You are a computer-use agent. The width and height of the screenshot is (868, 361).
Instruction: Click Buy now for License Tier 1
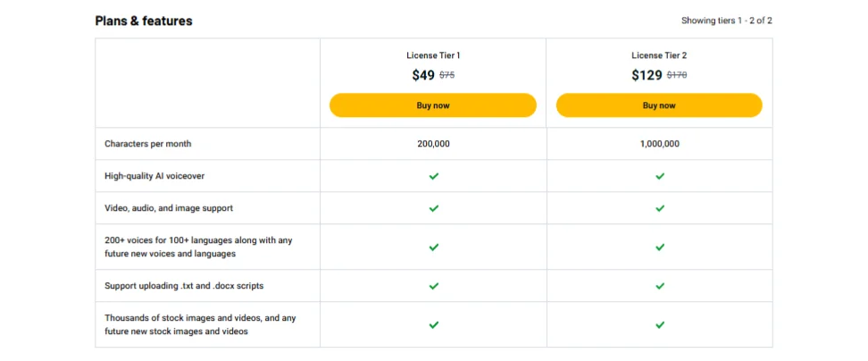433,105
